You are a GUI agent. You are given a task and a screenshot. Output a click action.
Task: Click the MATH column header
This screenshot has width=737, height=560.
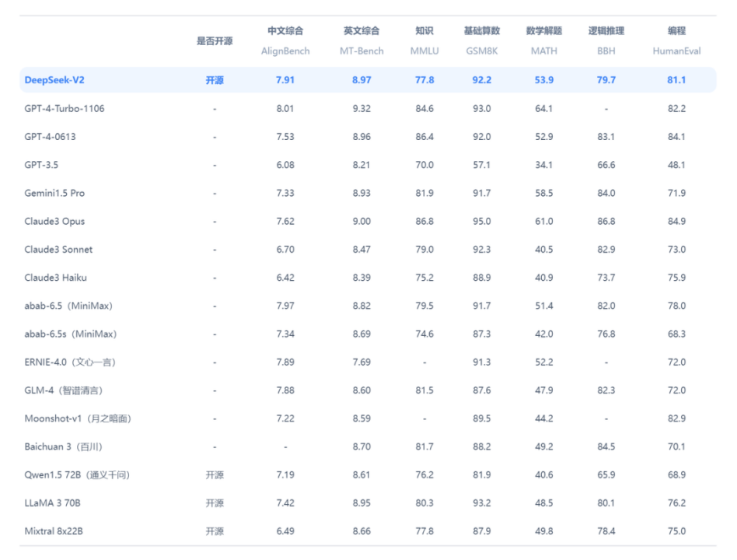click(x=544, y=51)
